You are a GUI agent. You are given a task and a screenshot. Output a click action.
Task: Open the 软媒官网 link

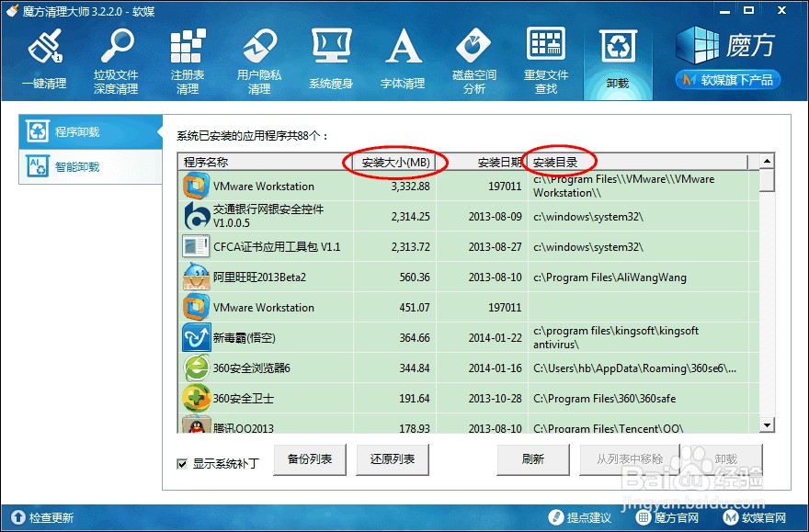pos(755,517)
